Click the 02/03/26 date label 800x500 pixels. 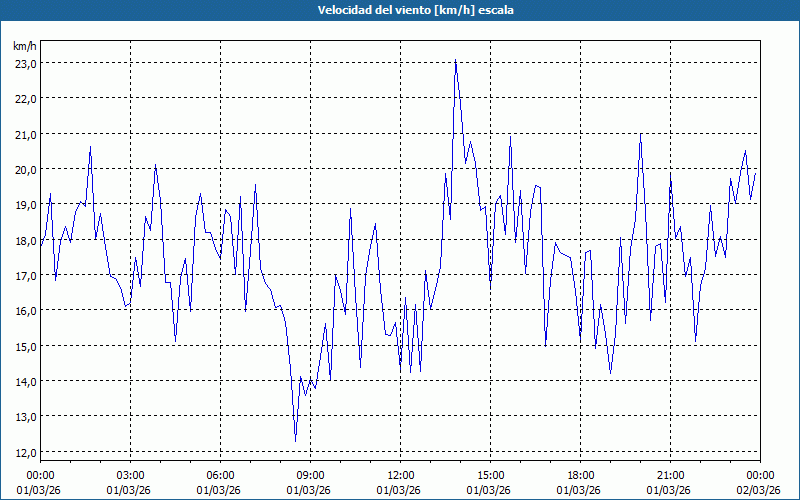point(760,490)
